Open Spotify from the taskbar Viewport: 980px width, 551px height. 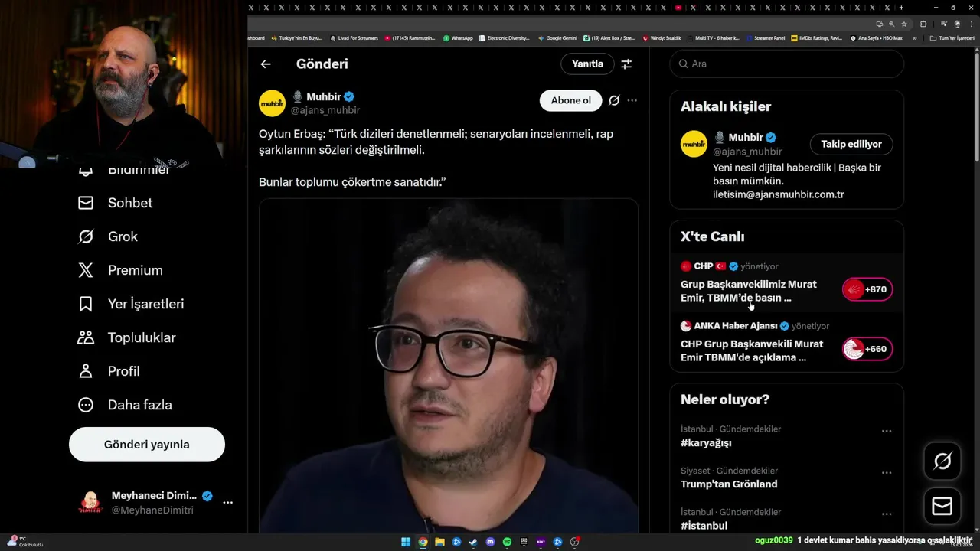point(507,542)
